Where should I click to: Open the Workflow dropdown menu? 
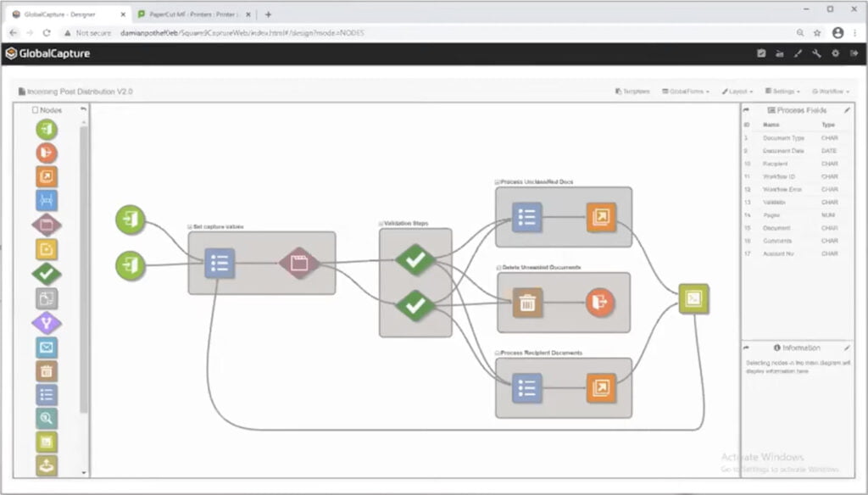[831, 92]
